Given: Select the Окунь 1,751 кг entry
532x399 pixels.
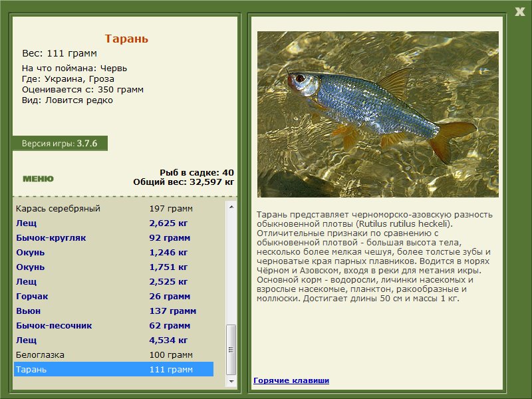Looking at the screenshot, I should click(x=114, y=267).
